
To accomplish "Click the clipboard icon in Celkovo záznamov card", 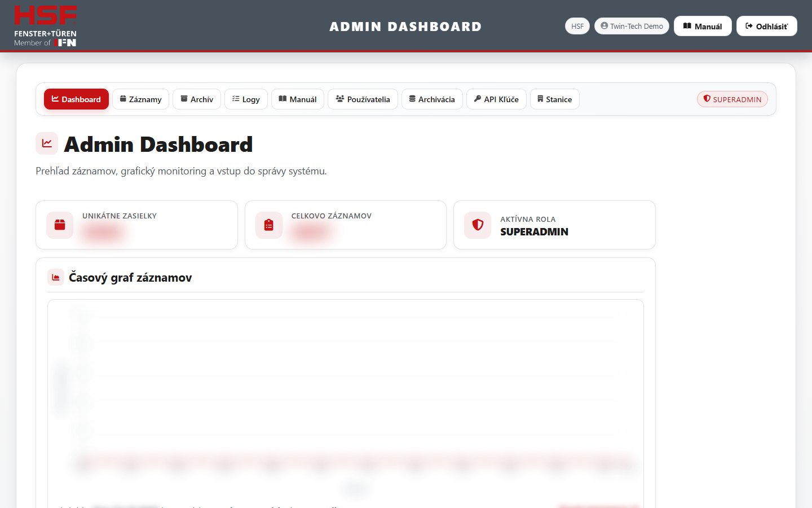I will (x=269, y=225).
